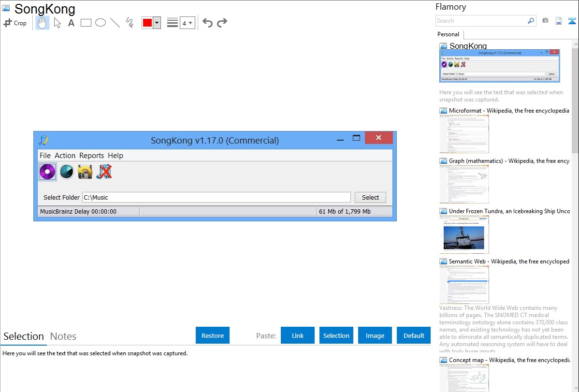Open the Reports menu in SongKong
The width and height of the screenshot is (579, 392).
[x=91, y=156]
